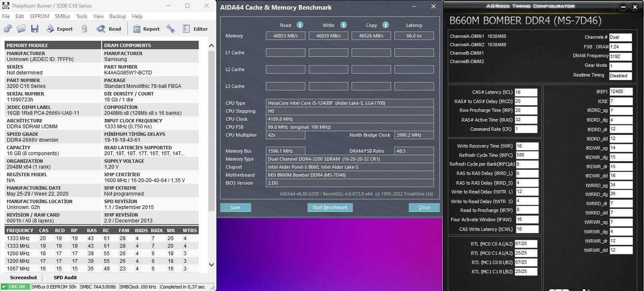Click the FREQUENCY column header
The width and height of the screenshot is (644, 291).
(x=20, y=230)
